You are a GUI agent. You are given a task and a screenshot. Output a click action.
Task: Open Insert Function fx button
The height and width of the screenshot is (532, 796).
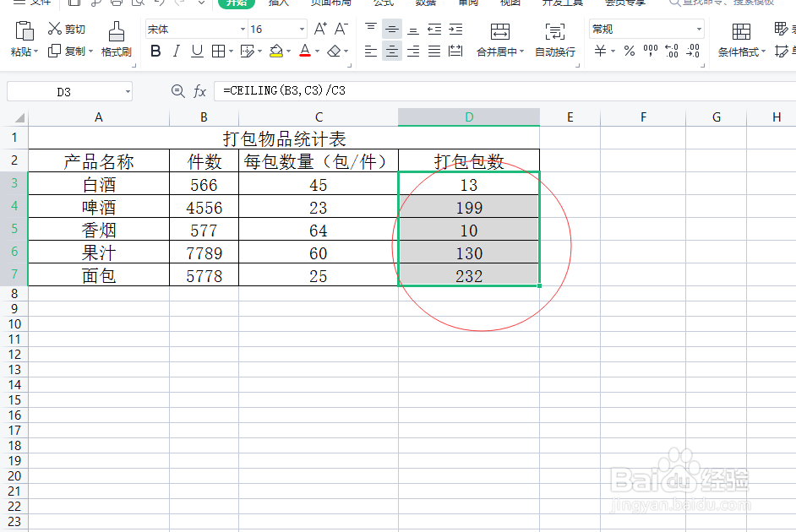[x=199, y=91]
